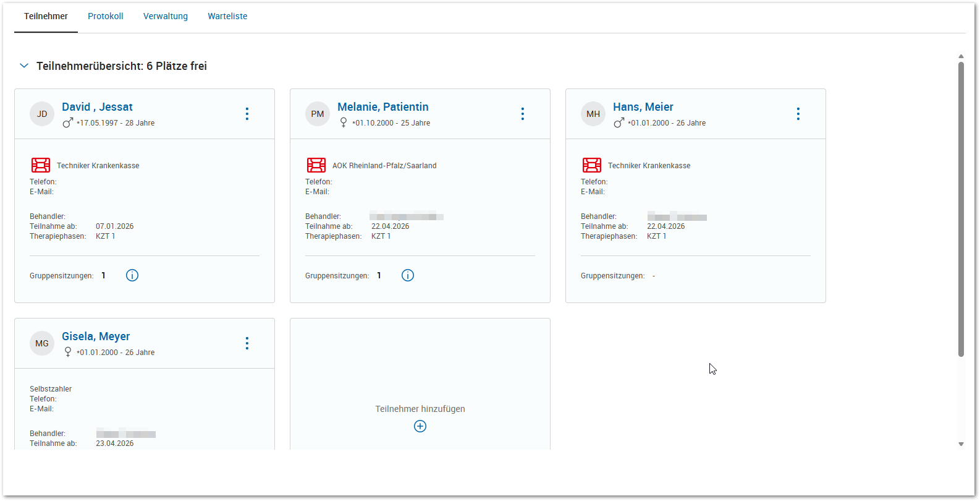This screenshot has width=980, height=501.
Task: Open the three-dot menu for Gisela, Meyer
Action: click(247, 343)
